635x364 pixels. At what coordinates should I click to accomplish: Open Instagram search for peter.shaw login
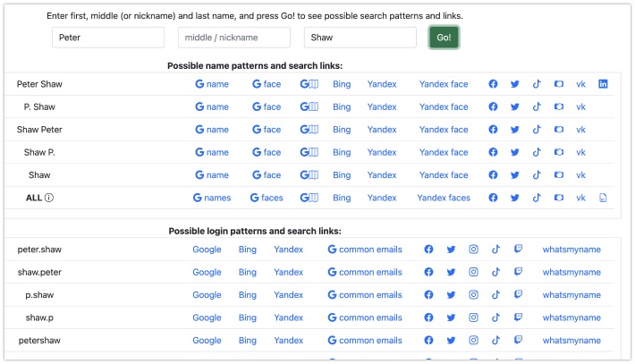click(473, 250)
